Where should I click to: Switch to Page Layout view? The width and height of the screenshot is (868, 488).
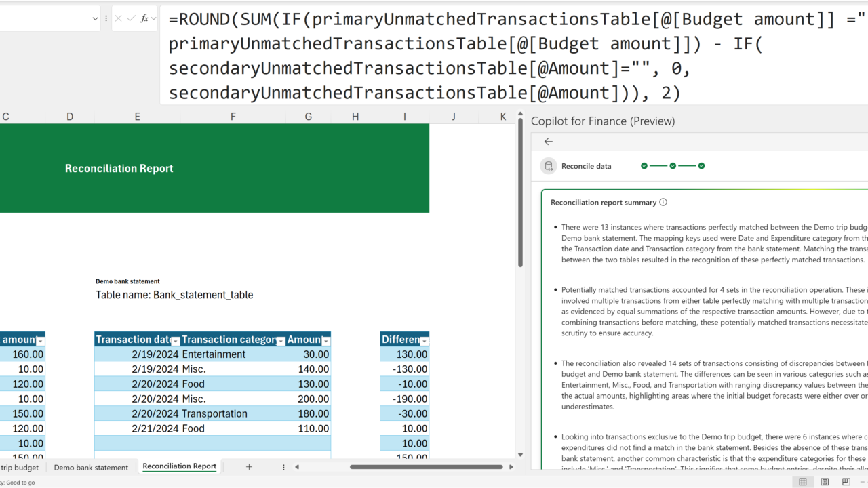(825, 482)
